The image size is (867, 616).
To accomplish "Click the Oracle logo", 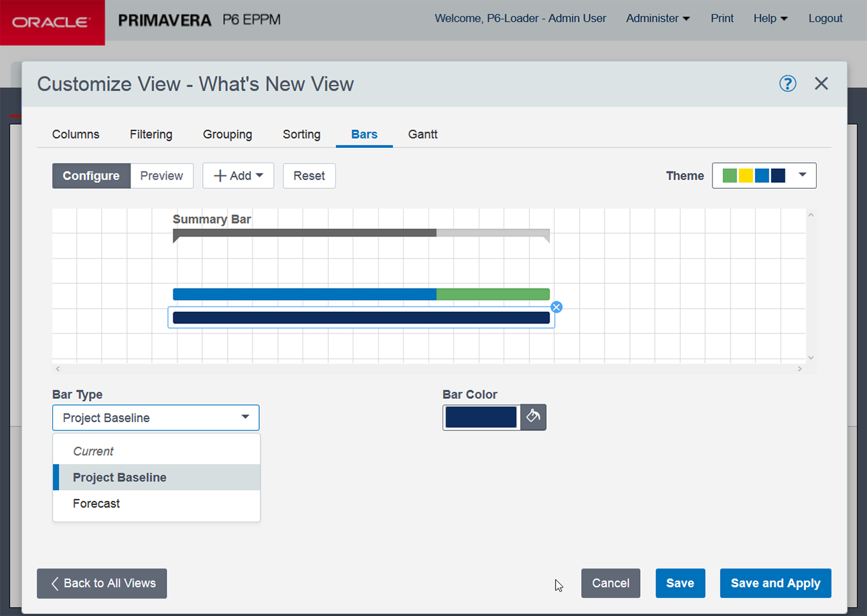I will click(x=52, y=23).
